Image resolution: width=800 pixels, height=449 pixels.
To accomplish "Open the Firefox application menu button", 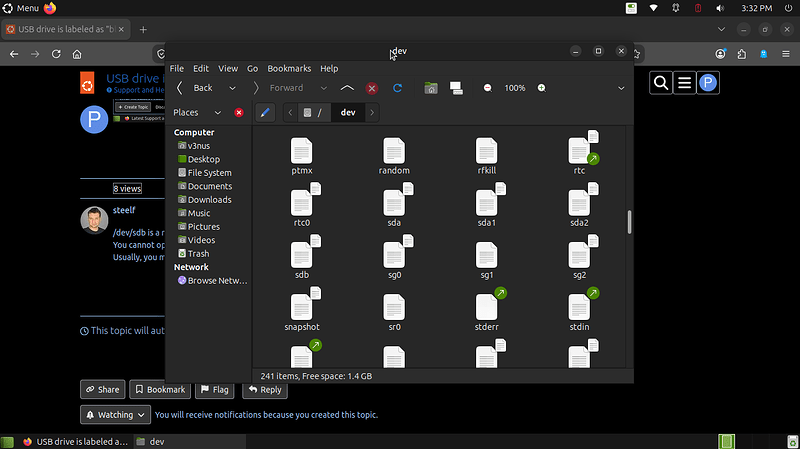I will pos(786,54).
